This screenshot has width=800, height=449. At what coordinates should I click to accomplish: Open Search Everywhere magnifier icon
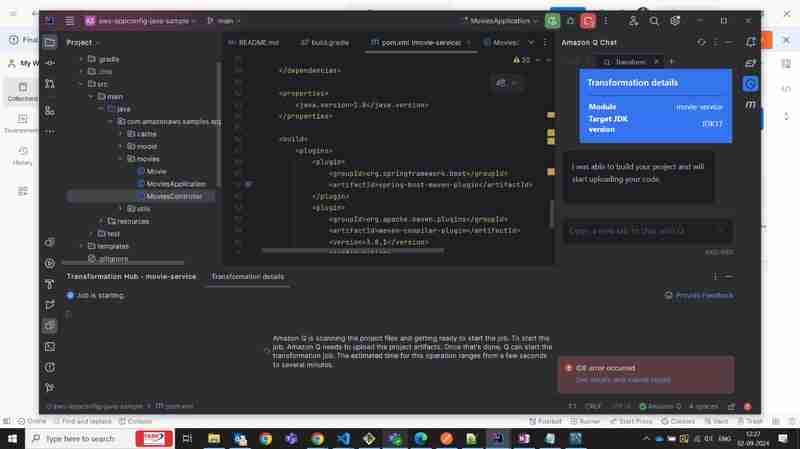tap(654, 21)
